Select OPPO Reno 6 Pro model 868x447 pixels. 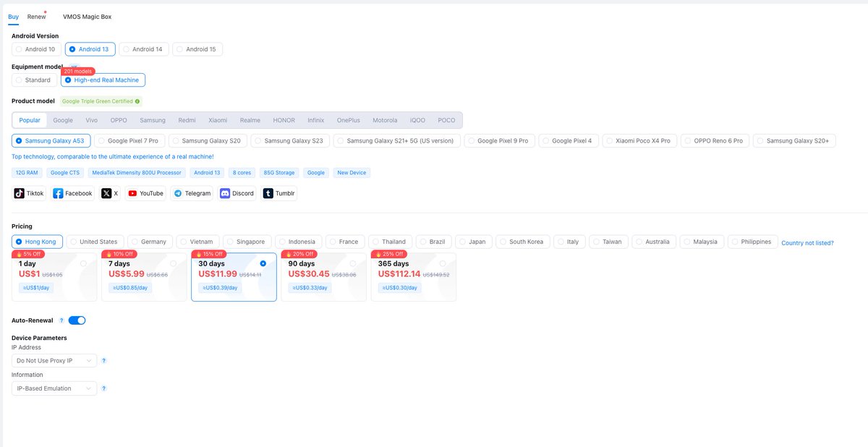point(715,140)
